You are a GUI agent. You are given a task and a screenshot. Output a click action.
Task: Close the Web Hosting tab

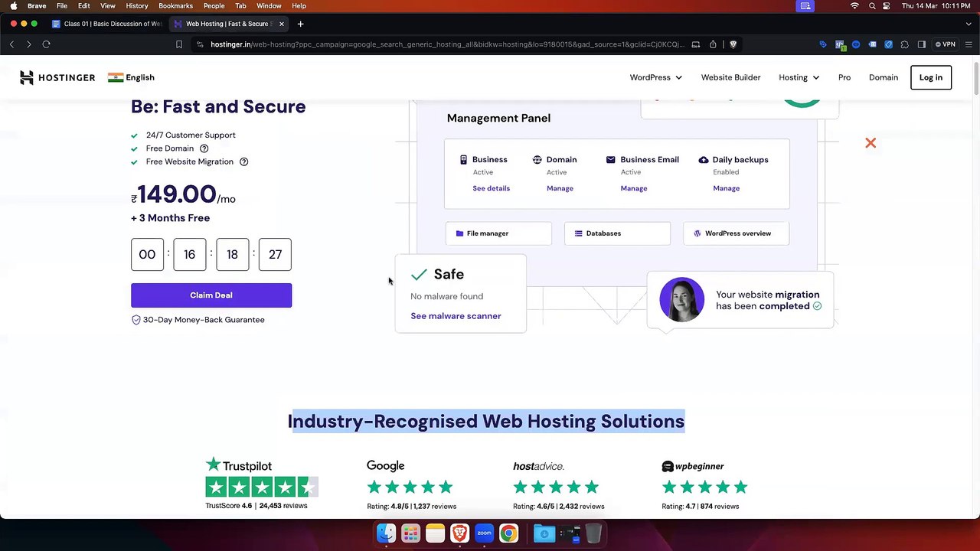282,24
